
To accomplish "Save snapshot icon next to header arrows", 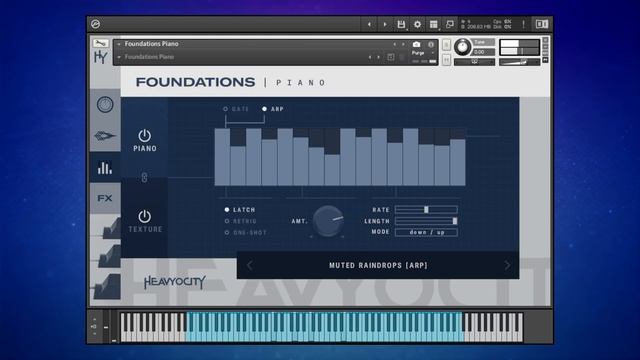I will [391, 57].
